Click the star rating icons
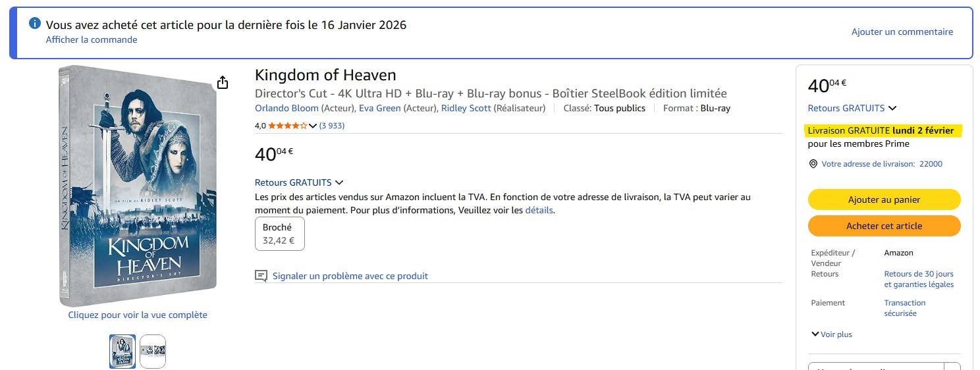980x370 pixels. (286, 126)
